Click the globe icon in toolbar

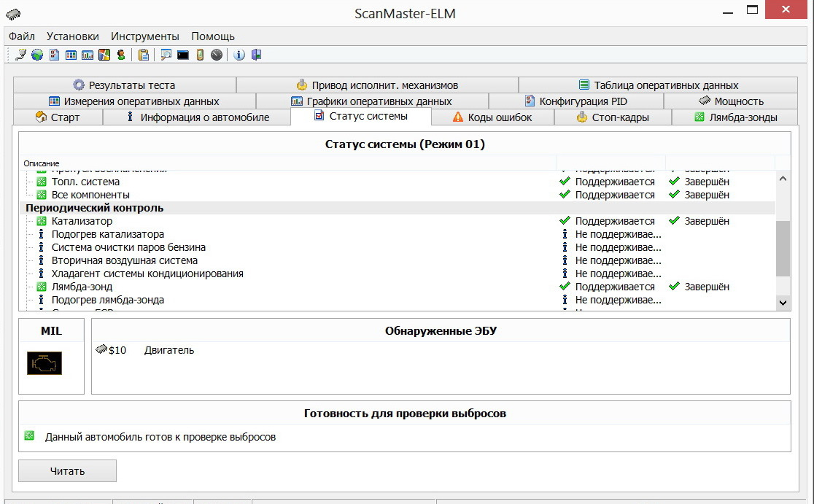click(36, 55)
